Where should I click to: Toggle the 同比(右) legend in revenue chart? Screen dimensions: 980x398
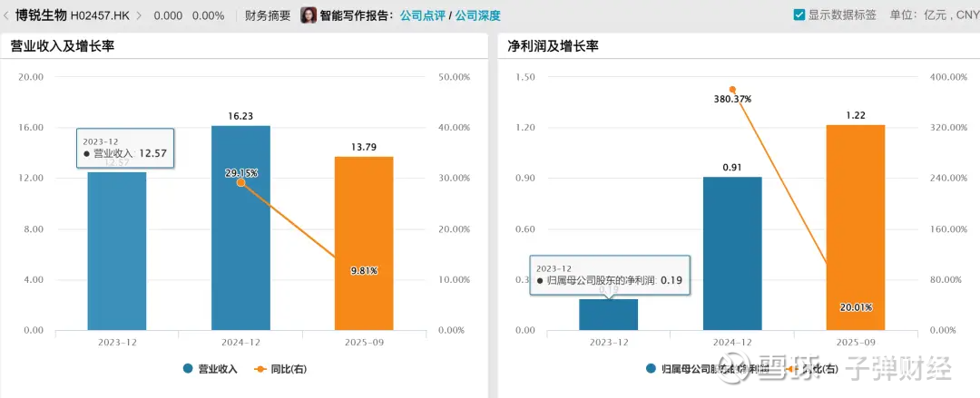280,369
